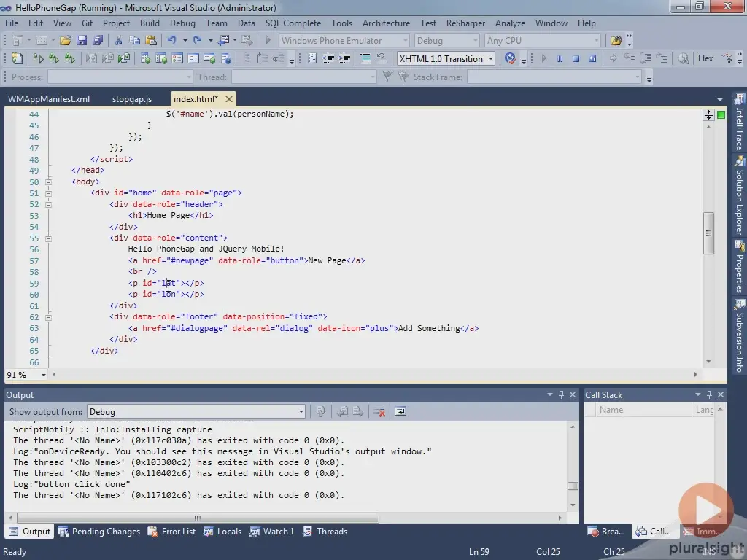Collapse the body element code region
Viewport: 747px width, 560px height.
(48, 181)
